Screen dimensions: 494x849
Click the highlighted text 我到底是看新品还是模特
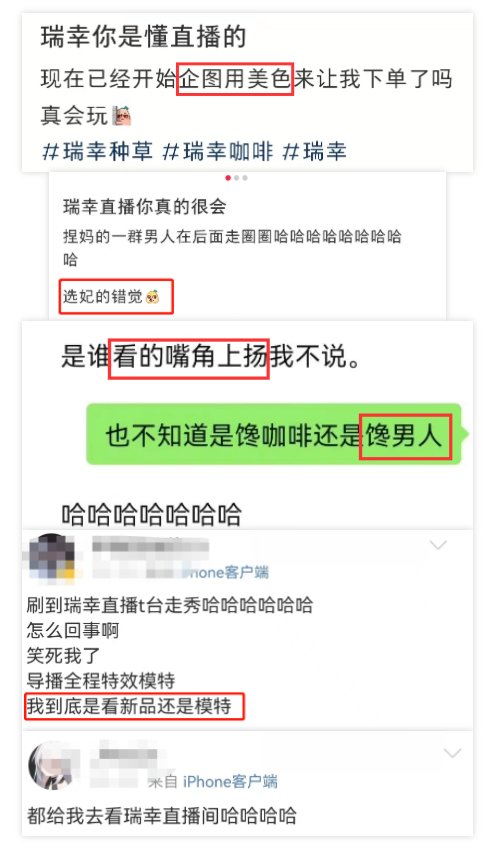pos(129,706)
